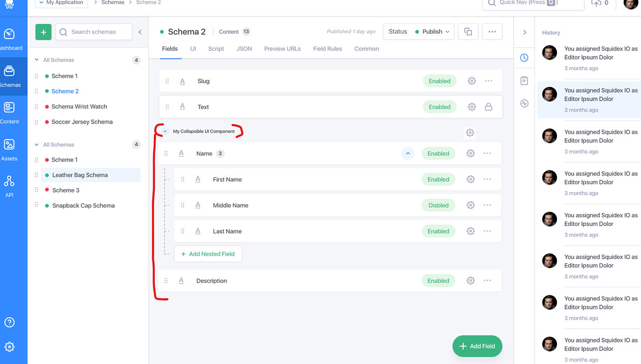Screen dimensions: 641x364
Task: Clone Schema 2 using the copy icon
Action: [x=468, y=31]
